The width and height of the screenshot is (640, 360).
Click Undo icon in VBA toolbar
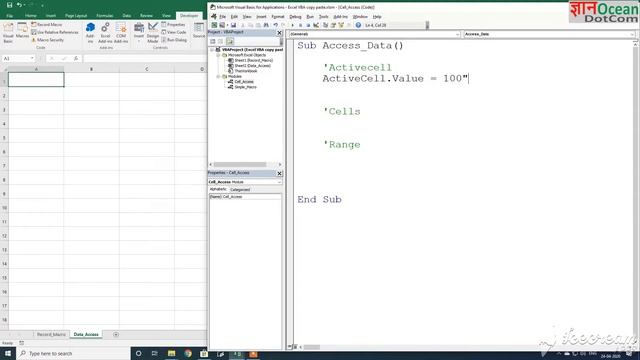(x=276, y=25)
